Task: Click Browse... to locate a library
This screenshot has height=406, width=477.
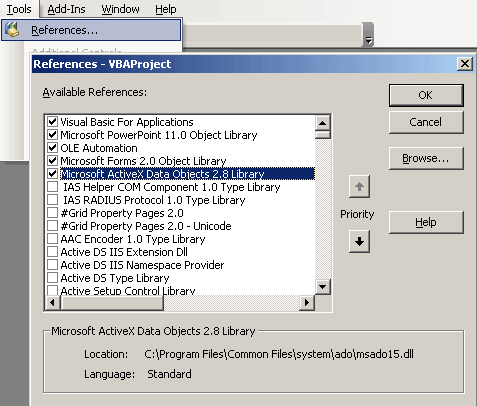Action: tap(426, 158)
